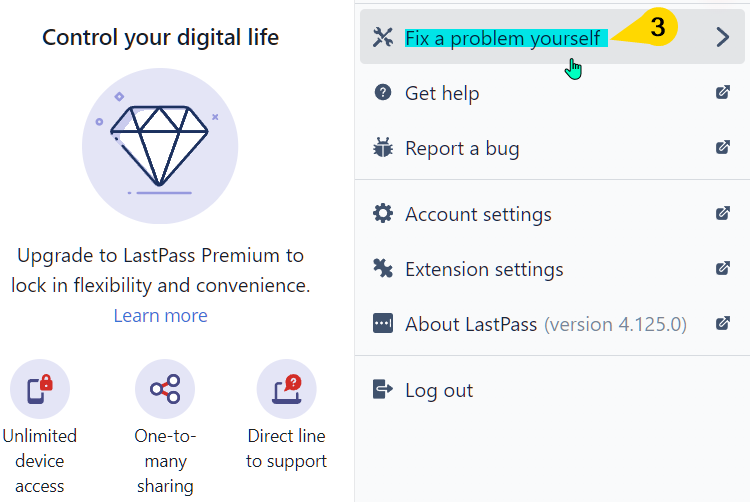Viewport: 750px width, 502px height.
Task: Click the LastPass logo icon beside About
Action: coord(383,323)
